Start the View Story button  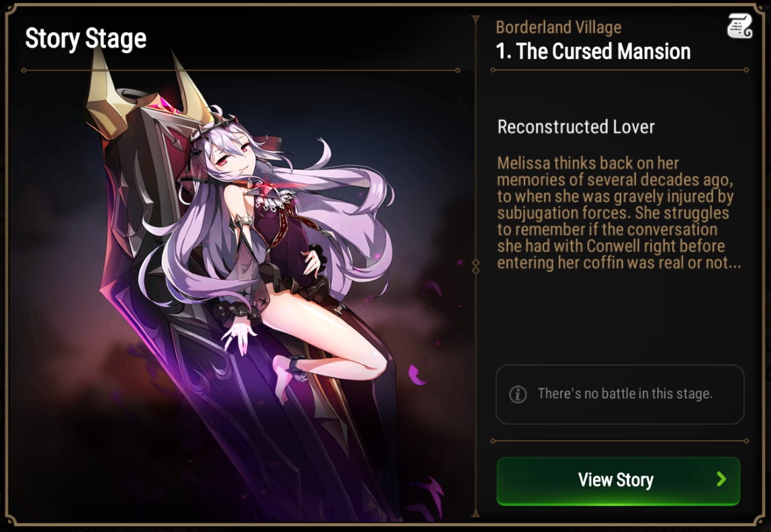(618, 480)
